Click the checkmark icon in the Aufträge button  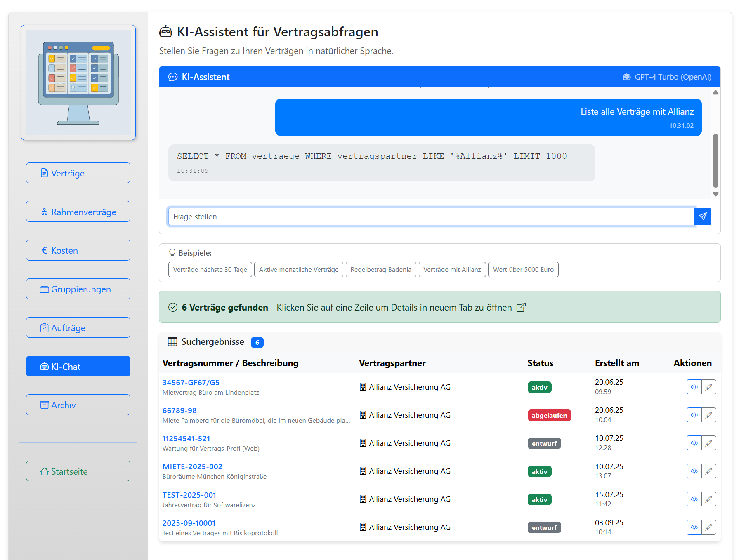44,327
